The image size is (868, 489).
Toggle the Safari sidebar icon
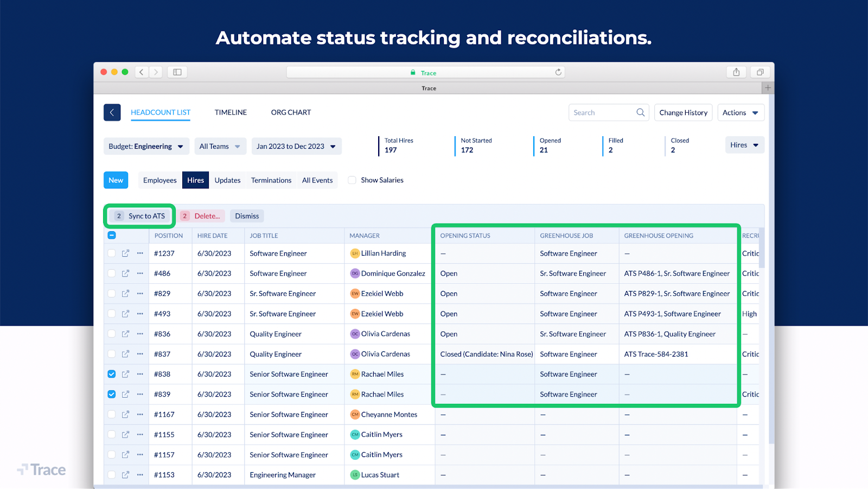pos(177,72)
